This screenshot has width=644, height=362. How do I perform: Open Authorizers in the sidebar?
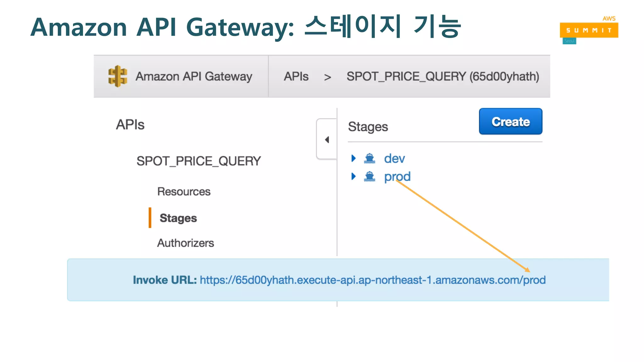[186, 243]
